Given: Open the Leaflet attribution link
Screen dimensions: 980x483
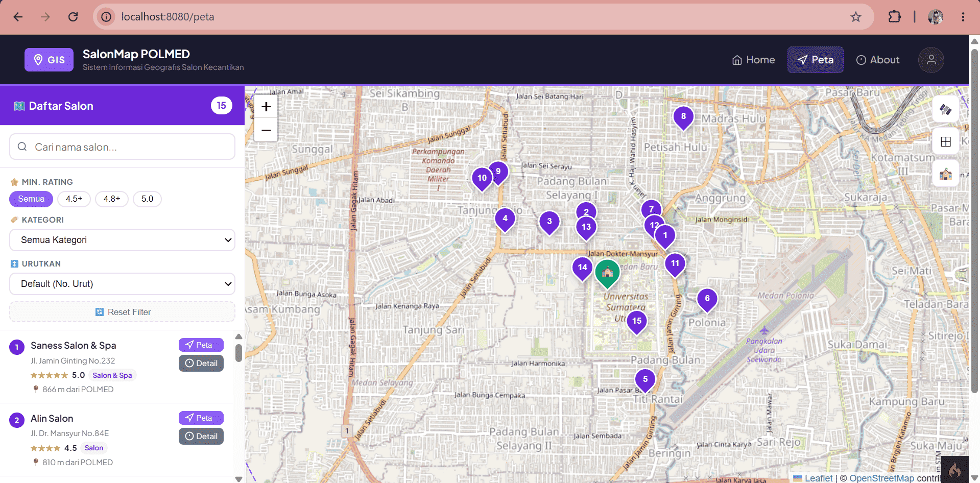Looking at the screenshot, I should (x=818, y=478).
